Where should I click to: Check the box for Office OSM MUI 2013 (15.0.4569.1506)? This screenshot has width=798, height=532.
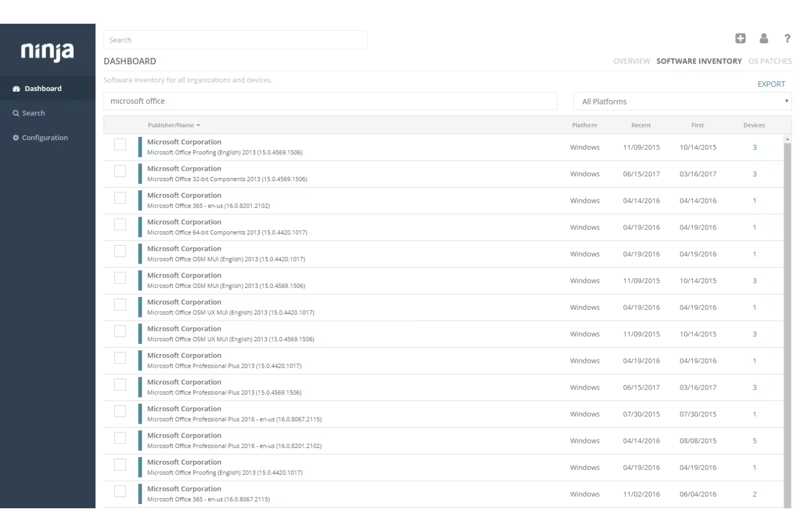120,278
